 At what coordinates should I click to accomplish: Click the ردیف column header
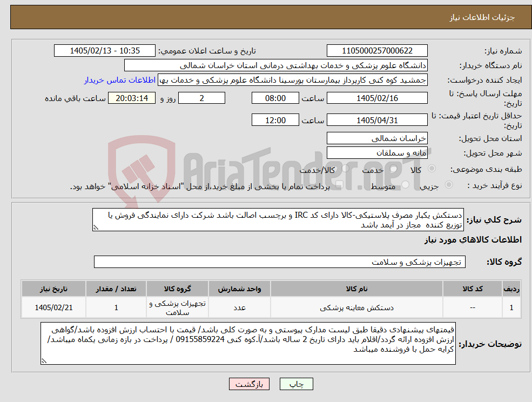[511, 289]
